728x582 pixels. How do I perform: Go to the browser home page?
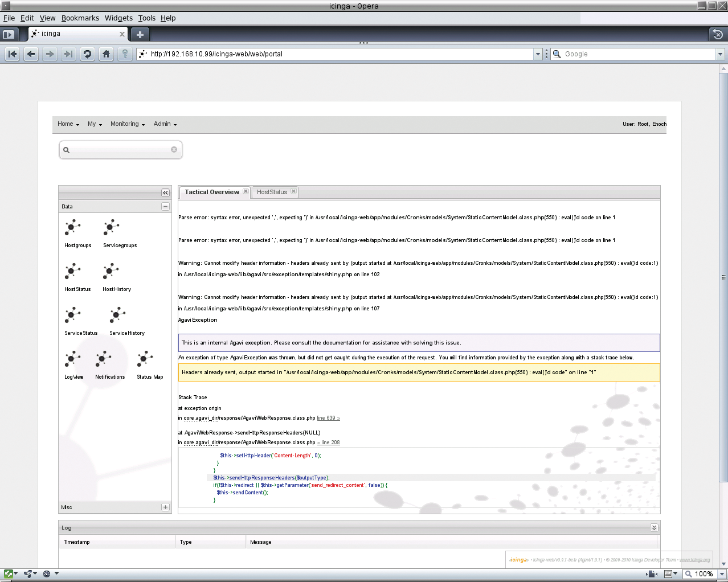(x=106, y=54)
